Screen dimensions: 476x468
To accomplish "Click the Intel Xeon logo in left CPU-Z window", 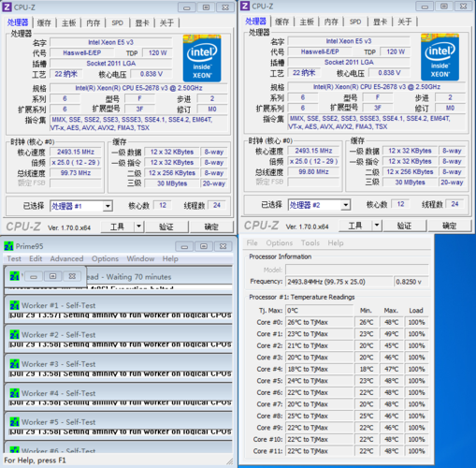I will point(202,58).
